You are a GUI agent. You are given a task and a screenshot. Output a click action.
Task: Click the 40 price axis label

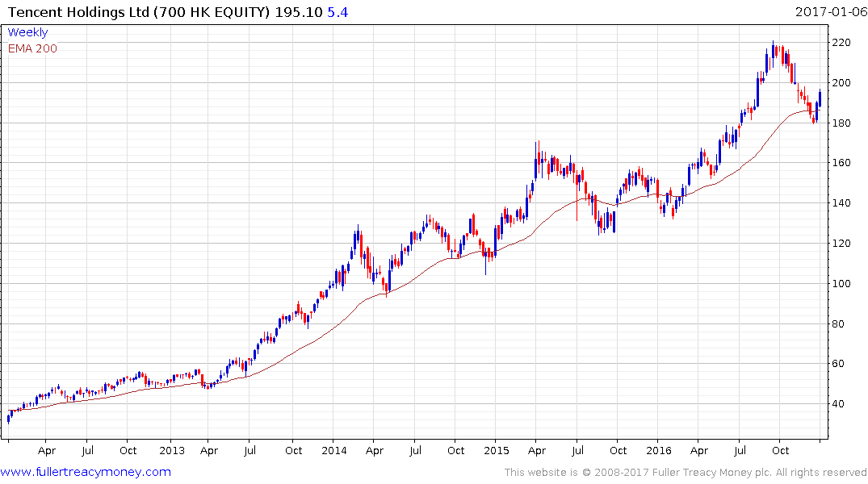(x=838, y=404)
